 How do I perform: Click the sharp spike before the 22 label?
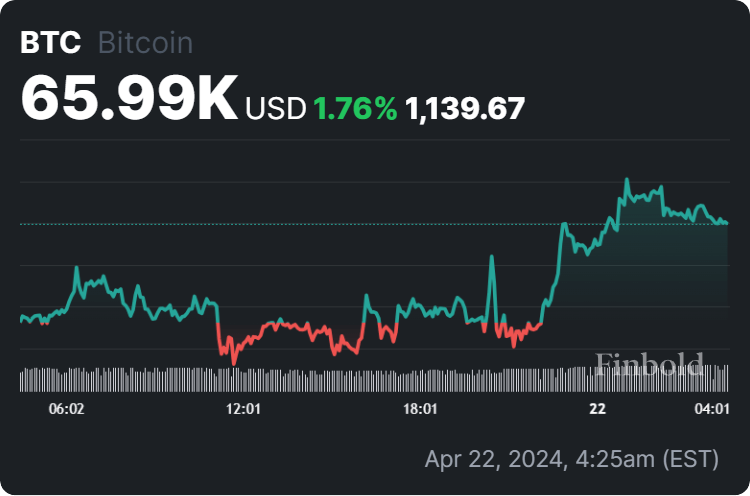point(492,258)
